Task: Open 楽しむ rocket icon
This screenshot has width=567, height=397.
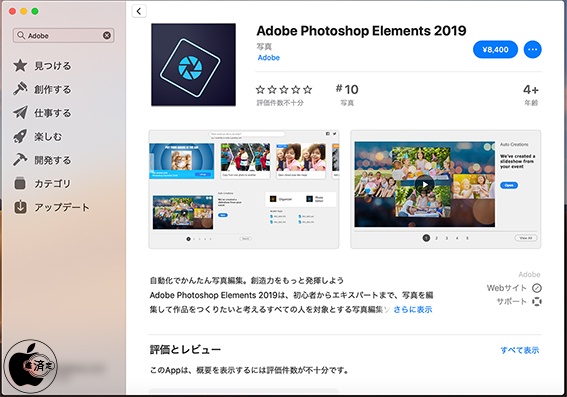Action: click(20, 136)
